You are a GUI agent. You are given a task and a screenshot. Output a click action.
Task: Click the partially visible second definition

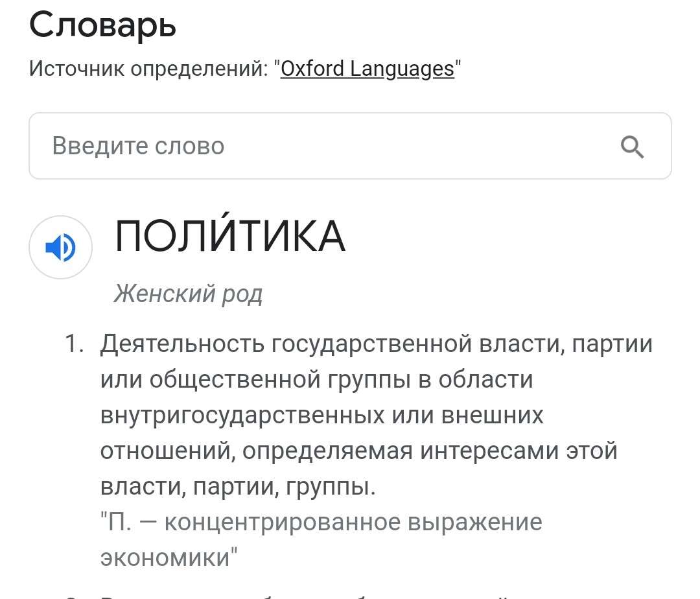click(x=324, y=594)
